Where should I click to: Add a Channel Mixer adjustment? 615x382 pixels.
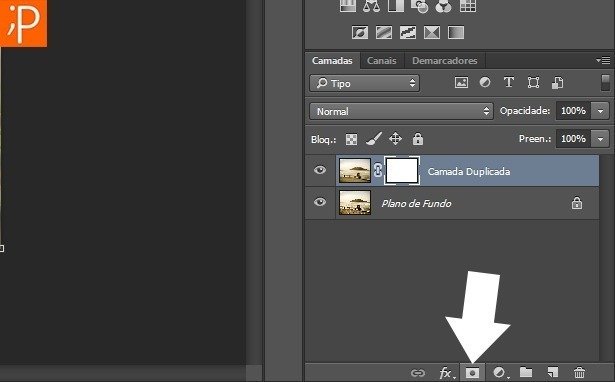[444, 6]
